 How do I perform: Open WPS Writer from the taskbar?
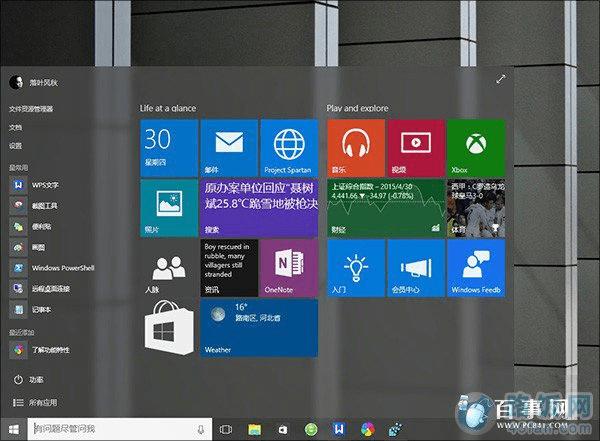[339, 429]
